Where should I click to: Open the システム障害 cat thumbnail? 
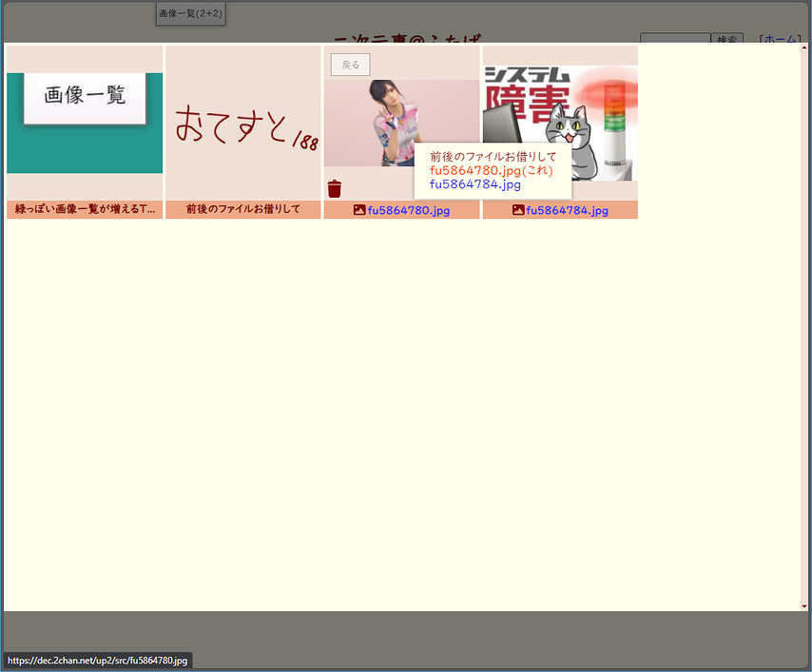[560, 124]
